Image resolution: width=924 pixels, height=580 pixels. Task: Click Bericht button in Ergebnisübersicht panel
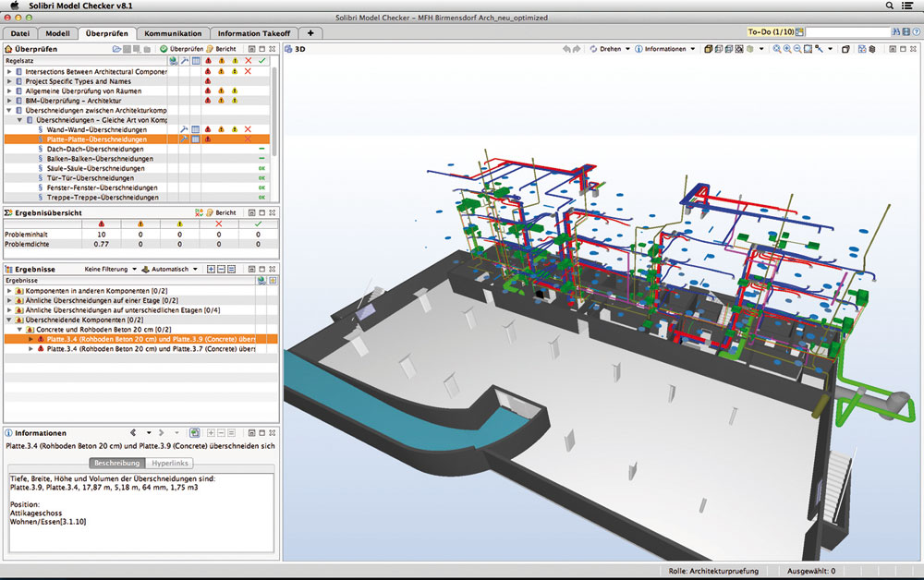pos(220,212)
